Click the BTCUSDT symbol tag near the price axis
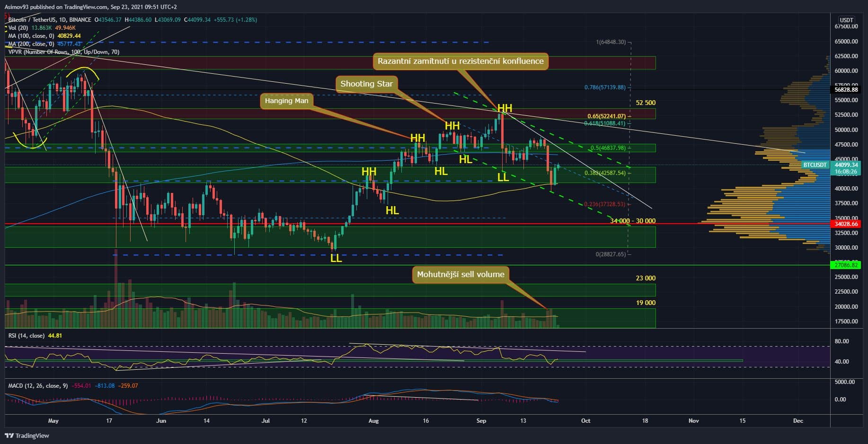The width and height of the screenshot is (868, 444). pyautogui.click(x=815, y=165)
